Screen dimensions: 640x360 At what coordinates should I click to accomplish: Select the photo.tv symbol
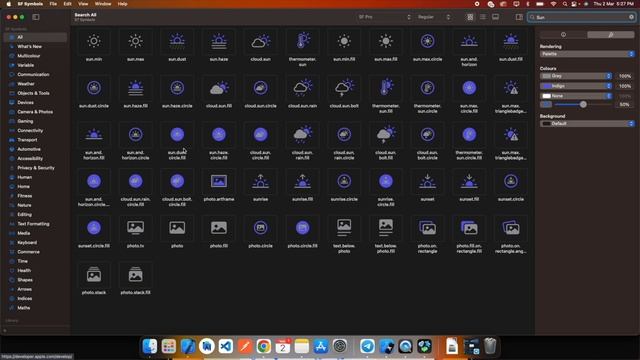(x=136, y=228)
